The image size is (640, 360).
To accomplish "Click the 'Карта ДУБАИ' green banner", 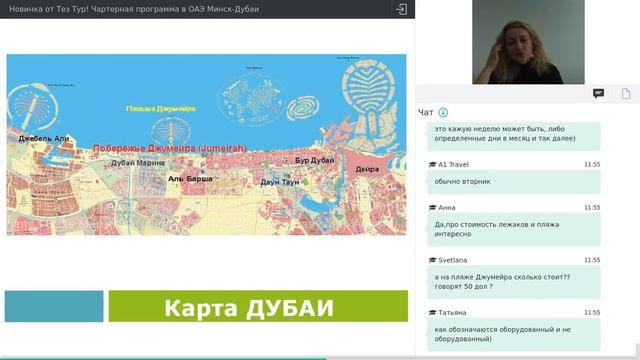I will (258, 306).
